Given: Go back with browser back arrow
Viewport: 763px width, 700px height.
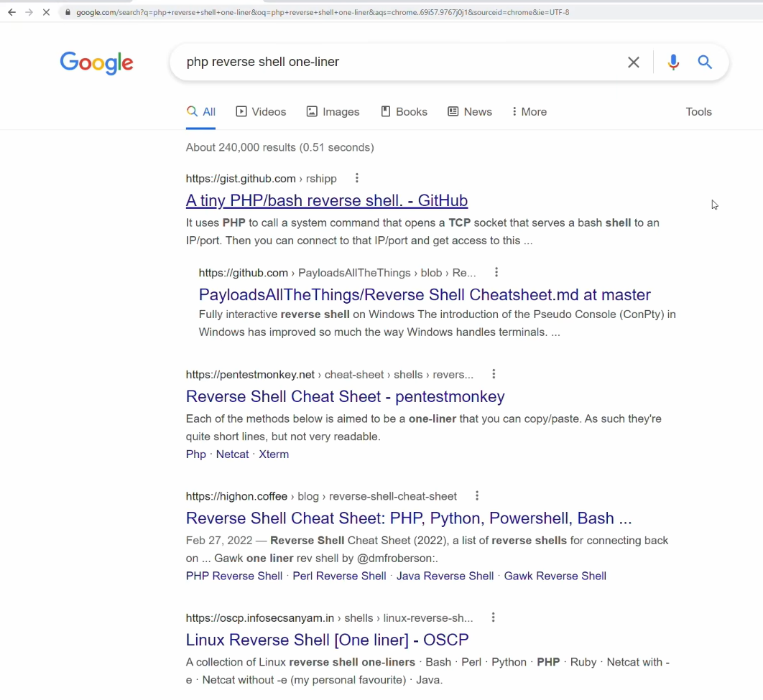Looking at the screenshot, I should (x=11, y=12).
